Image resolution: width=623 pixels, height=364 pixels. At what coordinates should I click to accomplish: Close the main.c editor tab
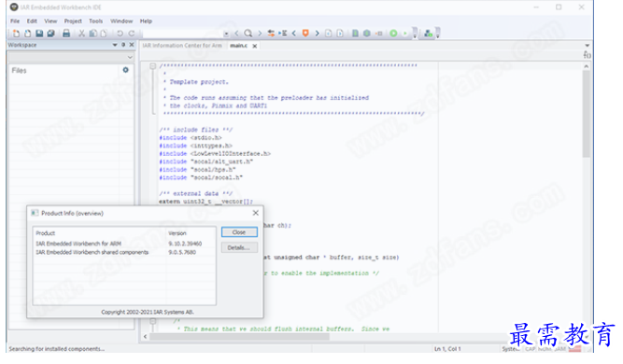255,46
